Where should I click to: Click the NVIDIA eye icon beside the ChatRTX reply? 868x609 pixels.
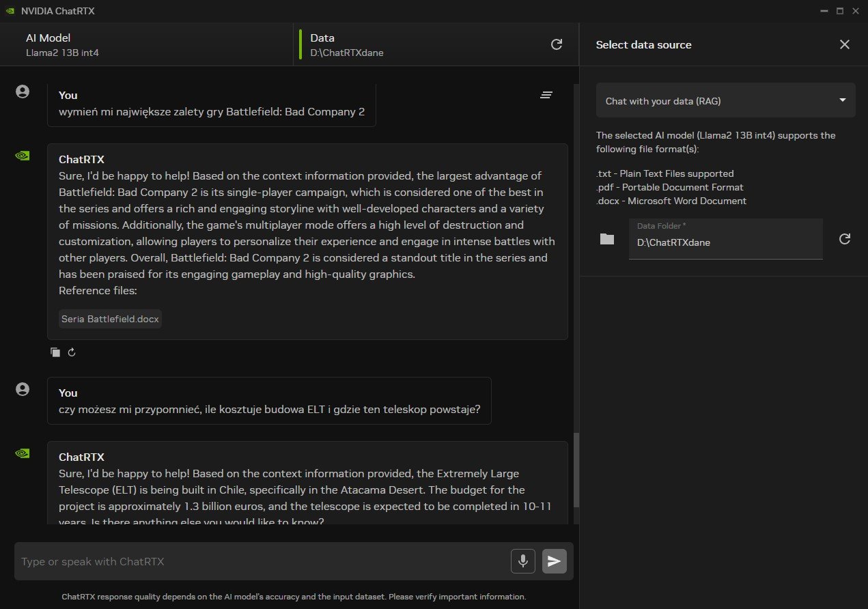(x=22, y=155)
